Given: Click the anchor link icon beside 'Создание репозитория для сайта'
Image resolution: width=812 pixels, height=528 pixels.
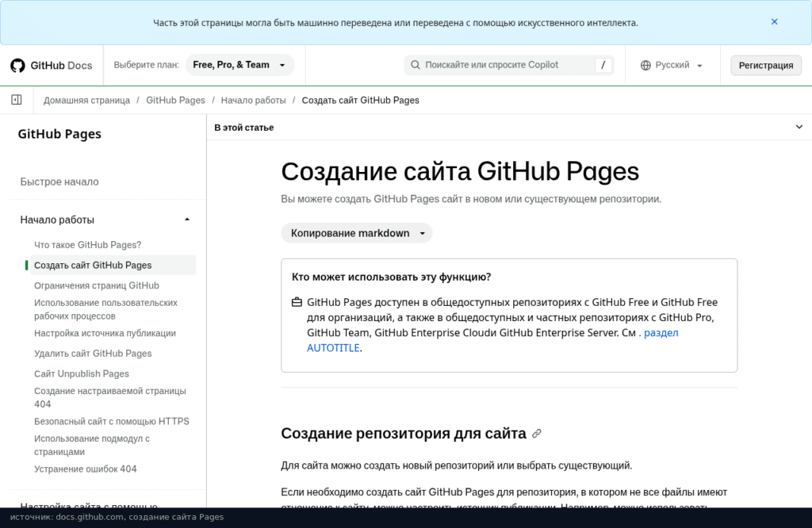Looking at the screenshot, I should [x=537, y=434].
